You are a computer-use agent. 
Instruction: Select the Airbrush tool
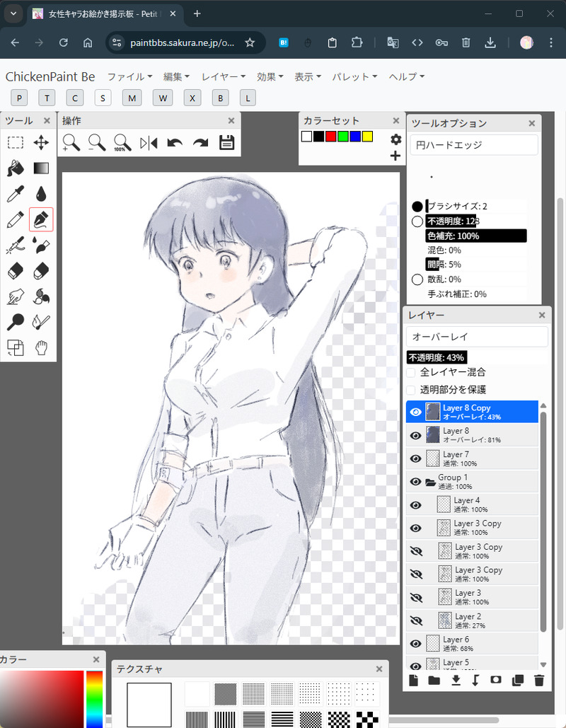(16, 245)
